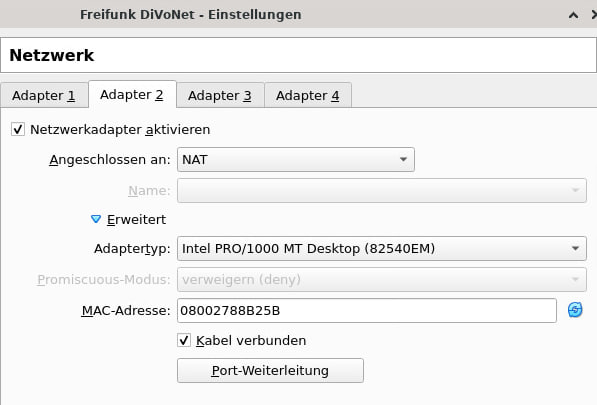The height and width of the screenshot is (405, 597).
Task: Click the arrow of the Adaptertyp combo box
Action: click(x=575, y=249)
